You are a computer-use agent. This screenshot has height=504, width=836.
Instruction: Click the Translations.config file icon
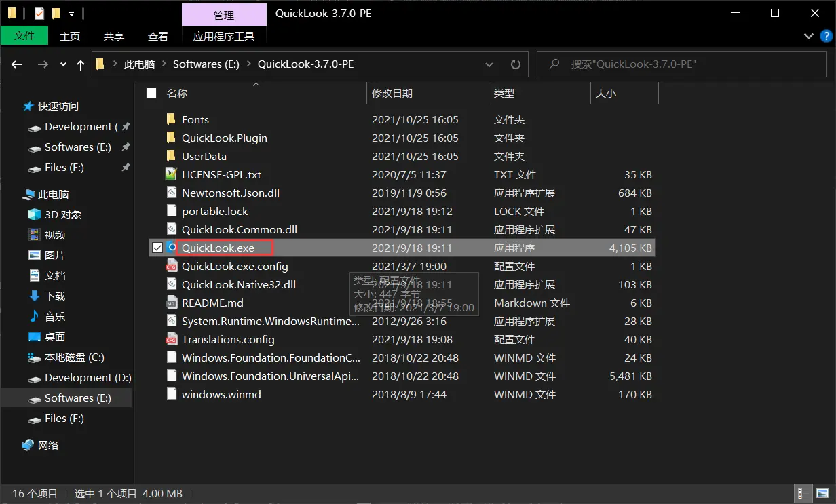click(171, 339)
